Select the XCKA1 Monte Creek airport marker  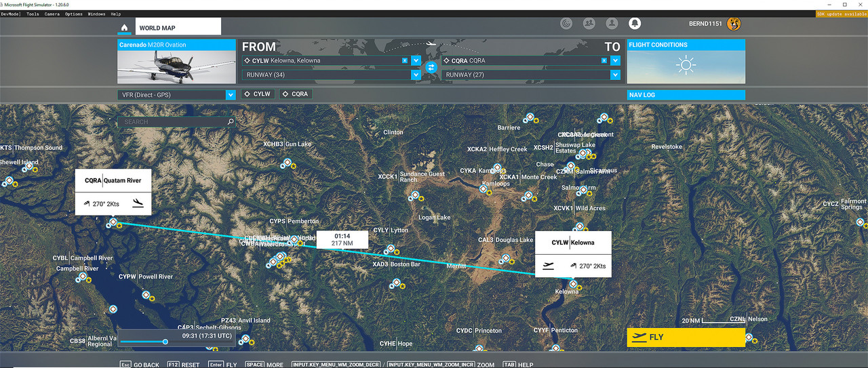click(x=528, y=196)
